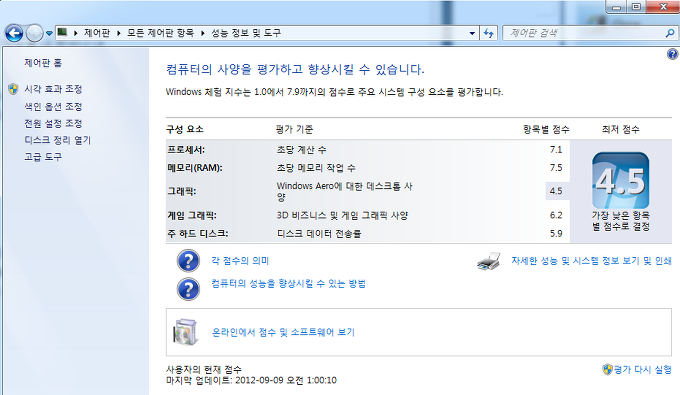
Task: Click the search magnifier icon
Action: pyautogui.click(x=670, y=33)
